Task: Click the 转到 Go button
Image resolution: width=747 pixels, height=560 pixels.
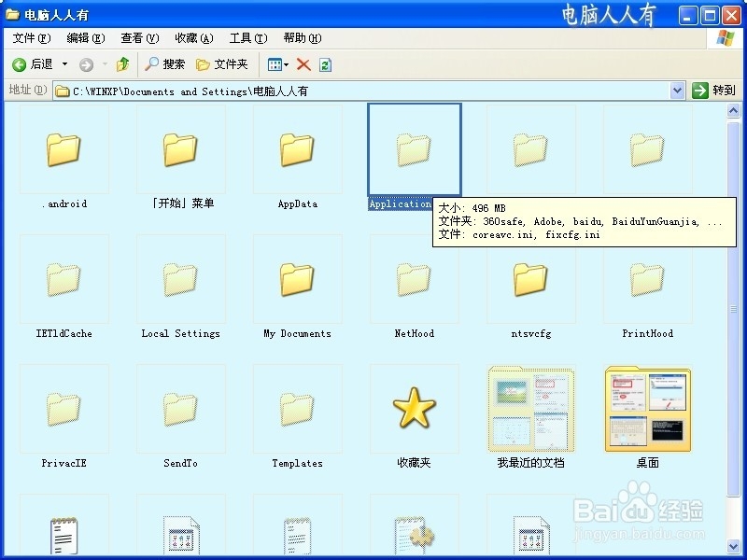Action: (x=713, y=91)
